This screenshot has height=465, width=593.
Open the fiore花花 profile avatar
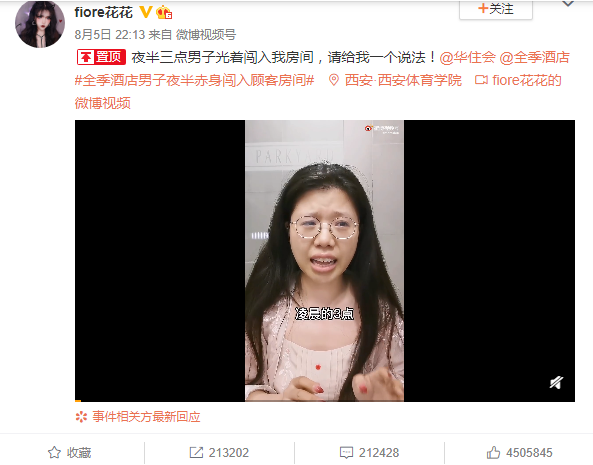40,23
